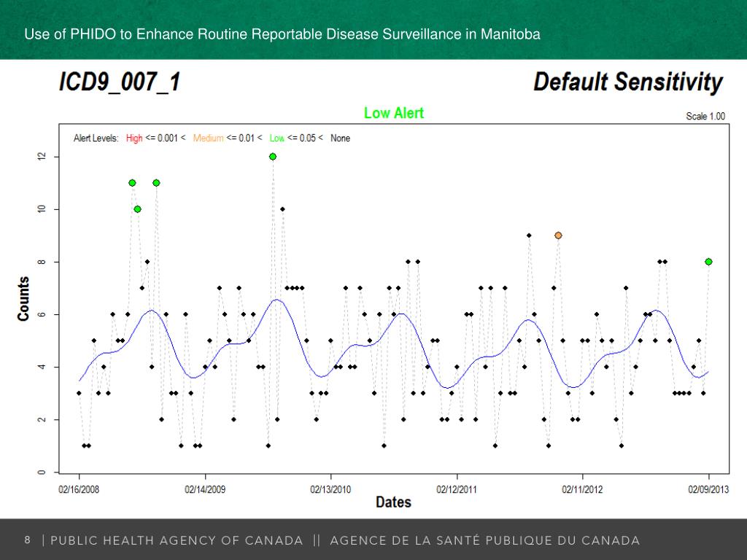Click the black data point at count 10

coord(282,209)
